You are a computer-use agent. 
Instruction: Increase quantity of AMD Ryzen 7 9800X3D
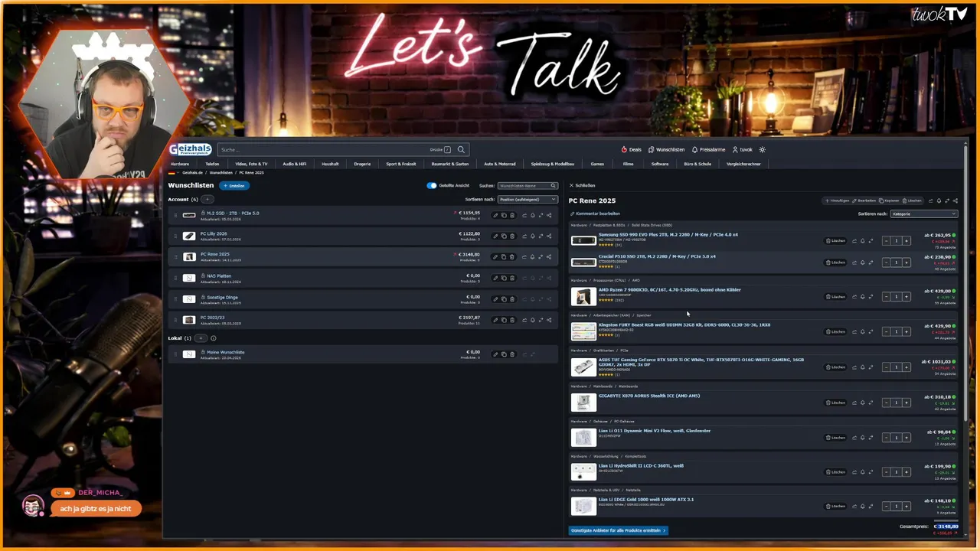906,297
